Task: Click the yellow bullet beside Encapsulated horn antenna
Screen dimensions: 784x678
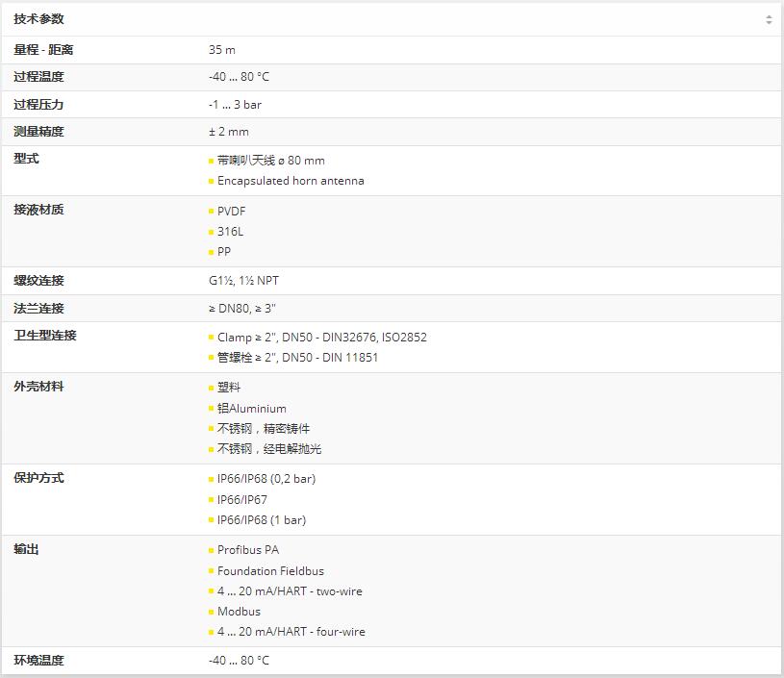Action: [212, 181]
